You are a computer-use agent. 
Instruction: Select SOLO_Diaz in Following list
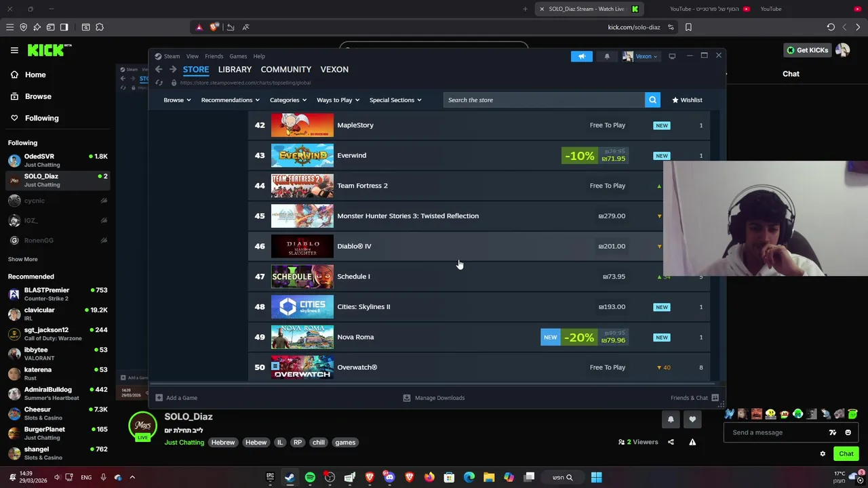click(58, 180)
